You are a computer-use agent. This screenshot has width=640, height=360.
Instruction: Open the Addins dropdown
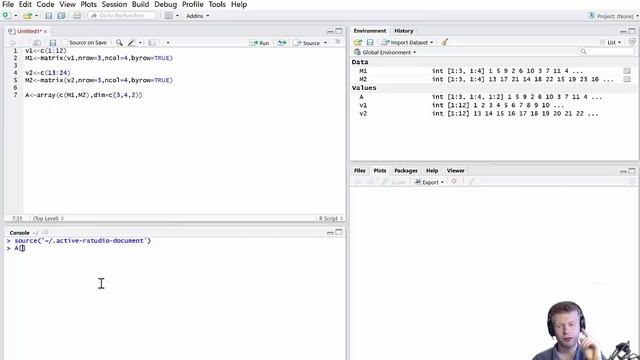tap(198, 16)
